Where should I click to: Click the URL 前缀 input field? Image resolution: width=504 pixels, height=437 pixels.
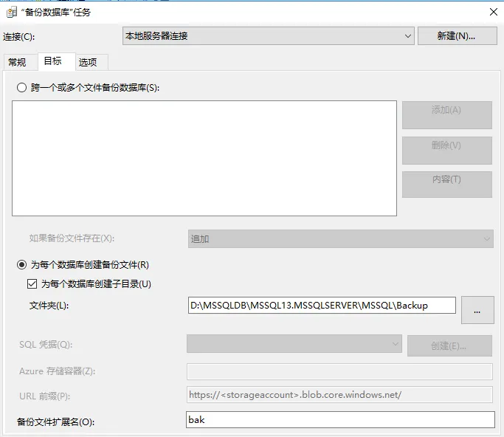[x=339, y=394]
